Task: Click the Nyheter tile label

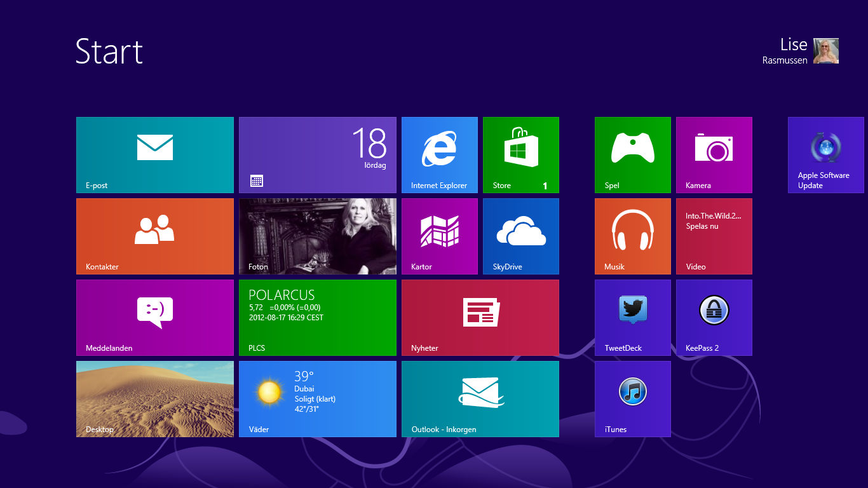Action: 424,348
